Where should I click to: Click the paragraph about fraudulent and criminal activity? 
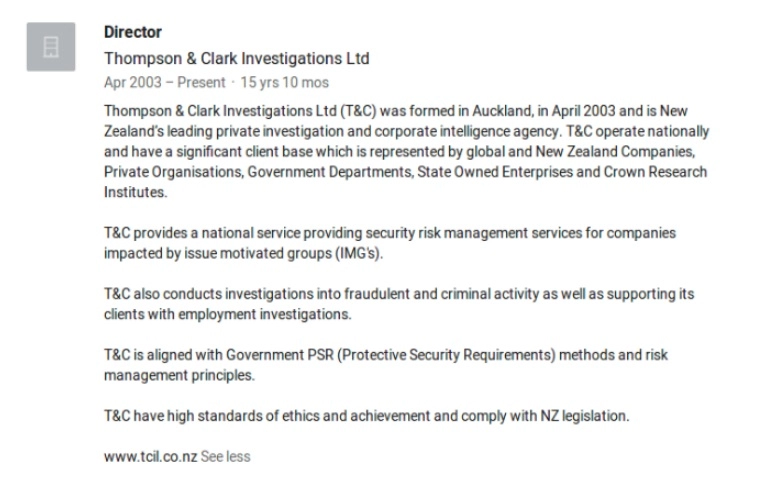398,304
